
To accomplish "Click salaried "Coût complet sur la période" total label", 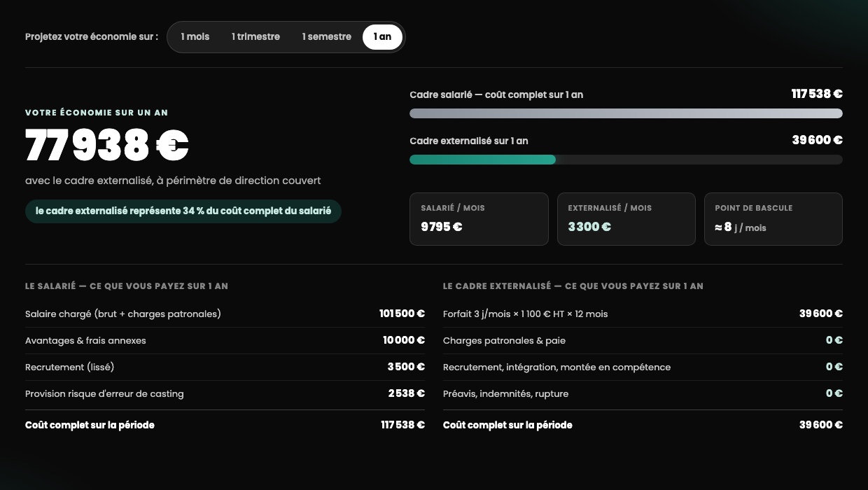I will (90, 425).
